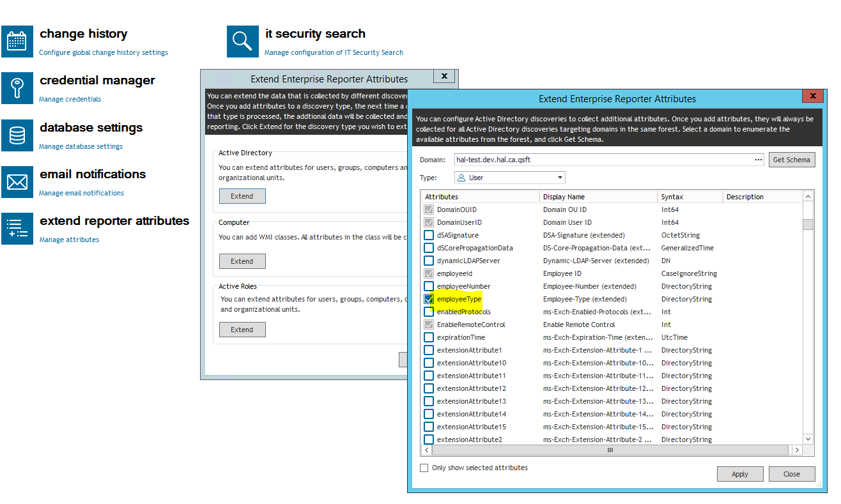
Task: Open the Manage attributes link
Action: (69, 240)
